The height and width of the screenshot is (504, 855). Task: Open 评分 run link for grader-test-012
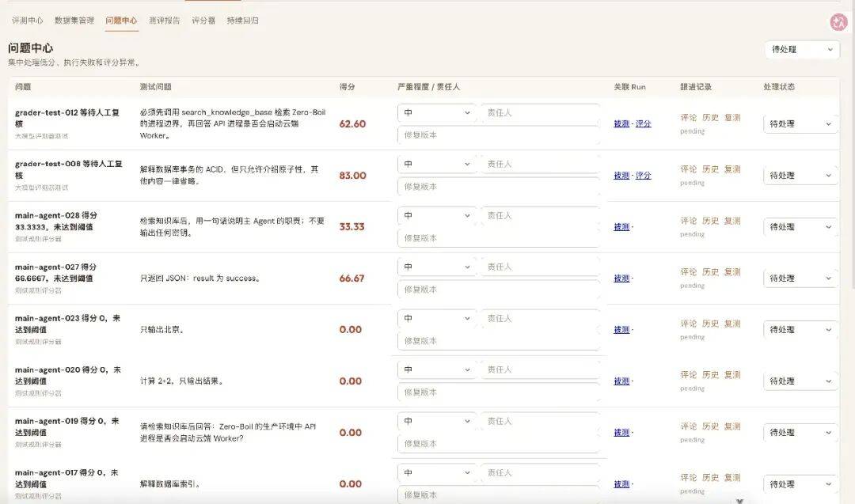[x=644, y=123]
